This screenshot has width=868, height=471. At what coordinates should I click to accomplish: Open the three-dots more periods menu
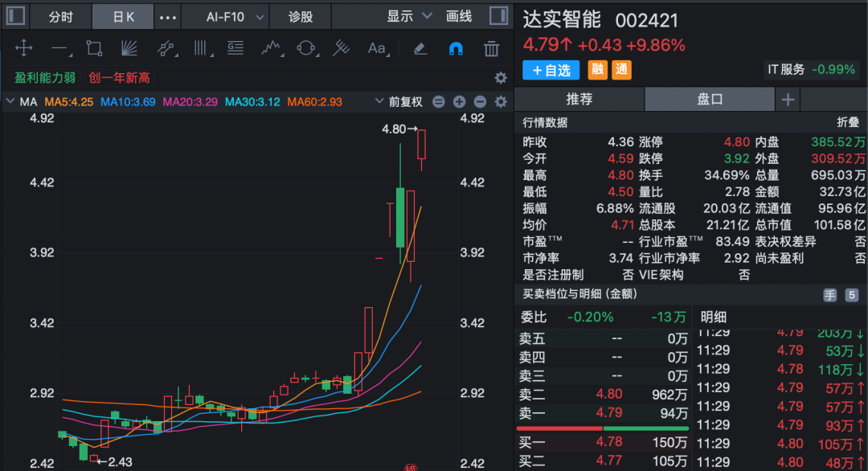pyautogui.click(x=167, y=17)
